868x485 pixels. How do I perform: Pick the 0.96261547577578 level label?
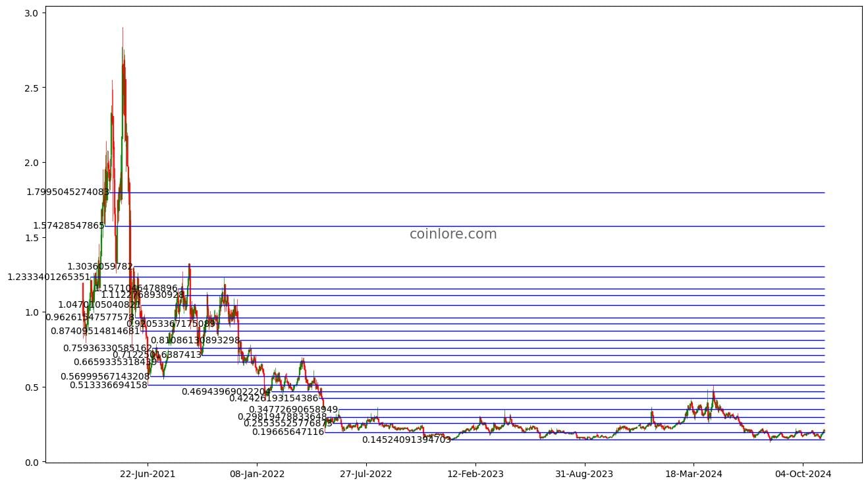tap(90, 317)
